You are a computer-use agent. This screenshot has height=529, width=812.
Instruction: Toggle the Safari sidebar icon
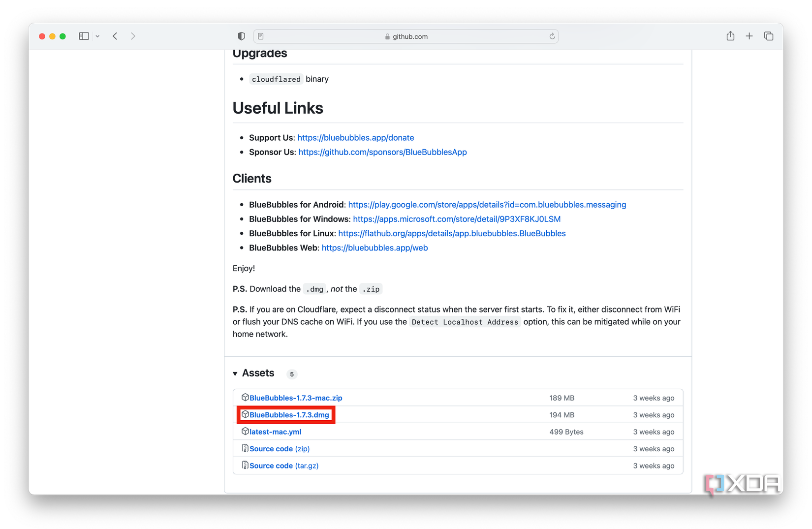point(84,36)
